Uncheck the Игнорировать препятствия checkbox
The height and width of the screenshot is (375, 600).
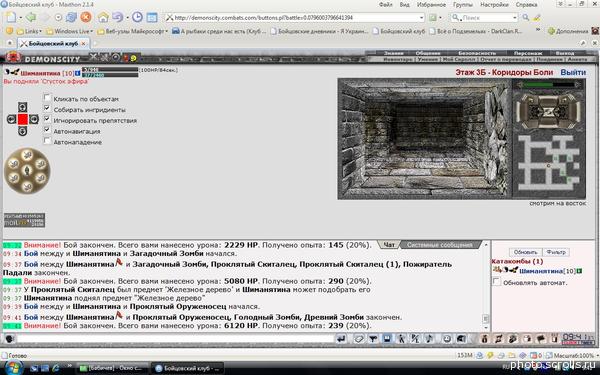(47, 119)
